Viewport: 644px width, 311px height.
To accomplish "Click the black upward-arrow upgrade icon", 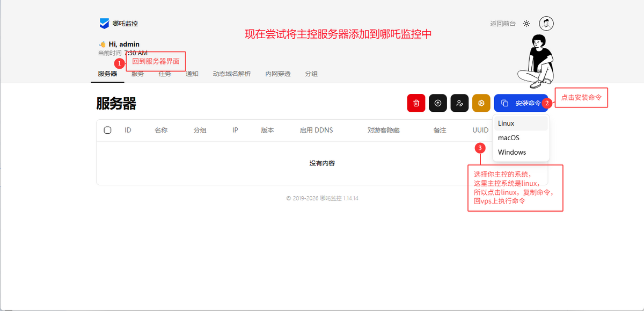I will [x=438, y=103].
